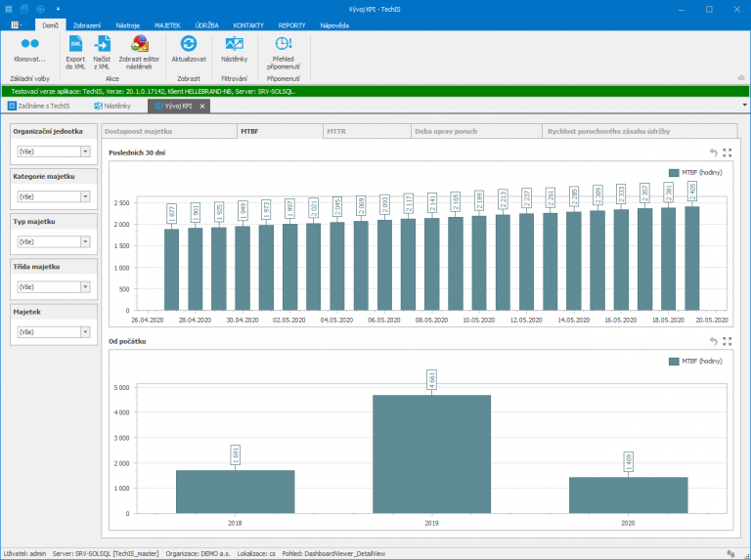Open the ÚDRŽBA ribbon tab
This screenshot has width=751, height=560.
[x=207, y=23]
